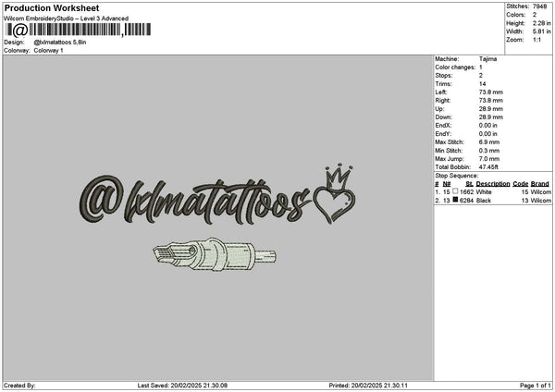Click the white thread color swatch

coord(455,191)
